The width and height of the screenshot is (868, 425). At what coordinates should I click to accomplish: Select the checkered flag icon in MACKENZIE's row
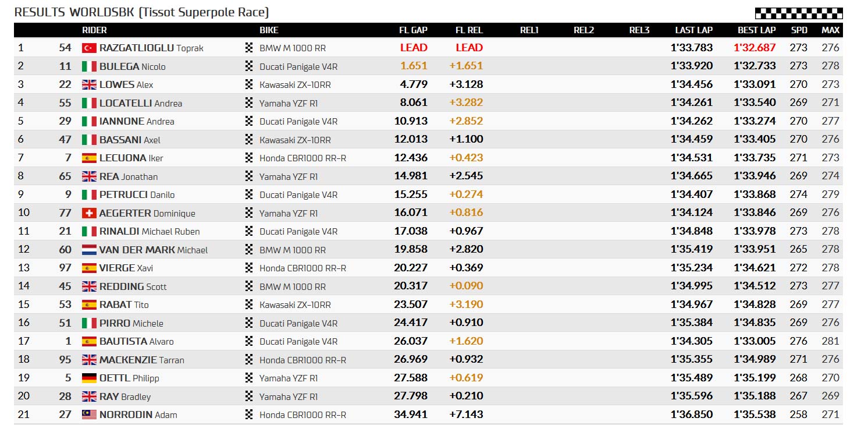pyautogui.click(x=249, y=360)
